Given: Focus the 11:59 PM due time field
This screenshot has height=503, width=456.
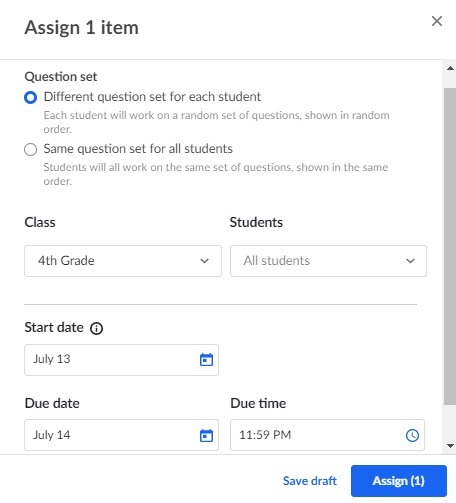Looking at the screenshot, I should pyautogui.click(x=327, y=435).
